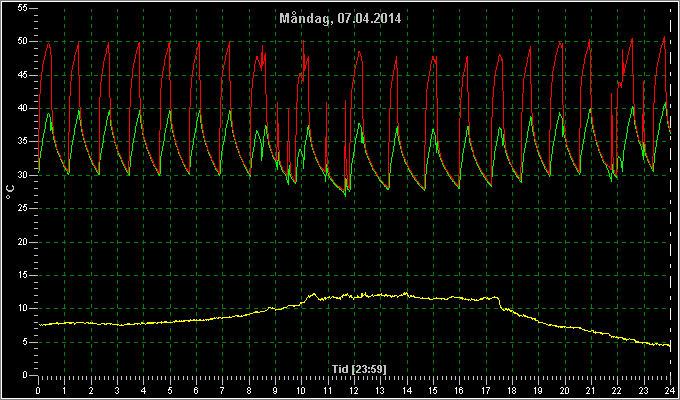Select hour 3 on the time axis

(117, 390)
